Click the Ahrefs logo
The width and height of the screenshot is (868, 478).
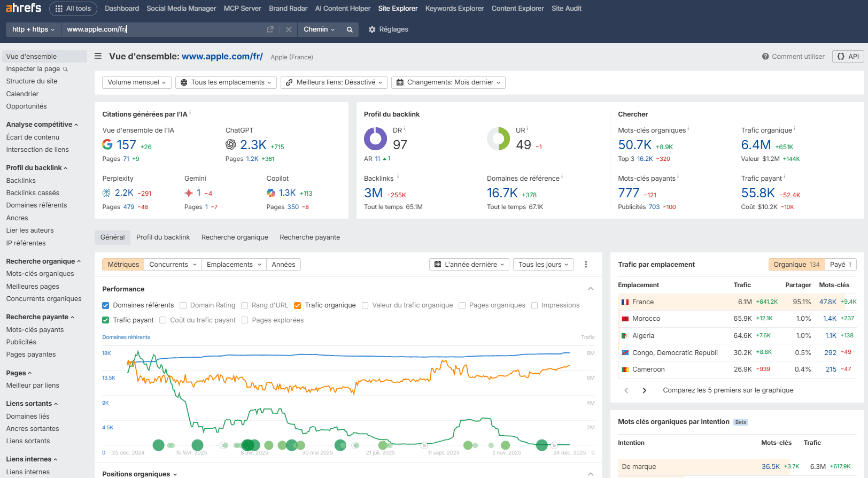[x=24, y=8]
